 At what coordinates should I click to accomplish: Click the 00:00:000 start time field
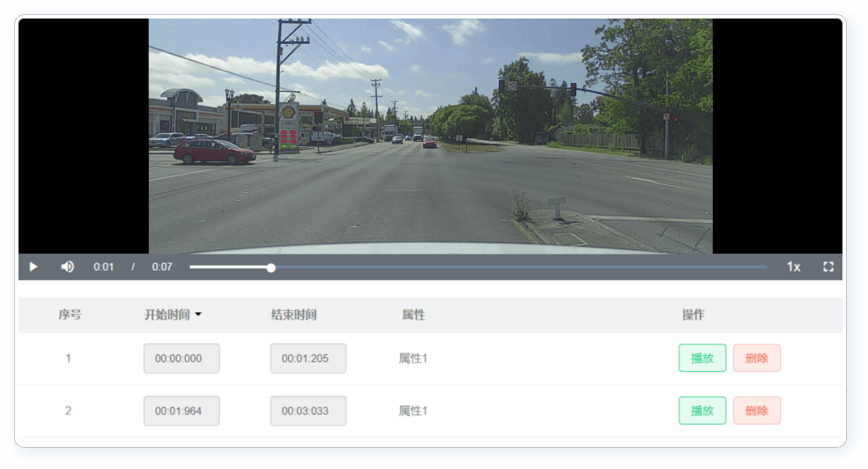click(182, 359)
